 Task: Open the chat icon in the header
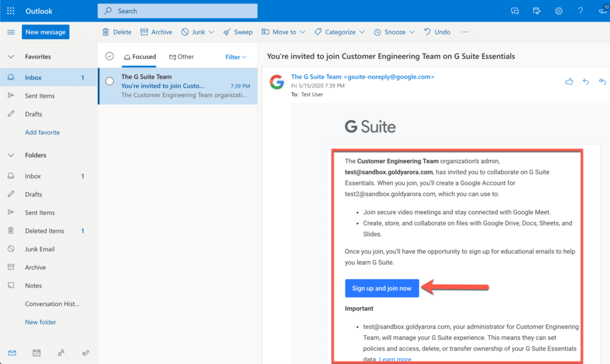point(515,11)
